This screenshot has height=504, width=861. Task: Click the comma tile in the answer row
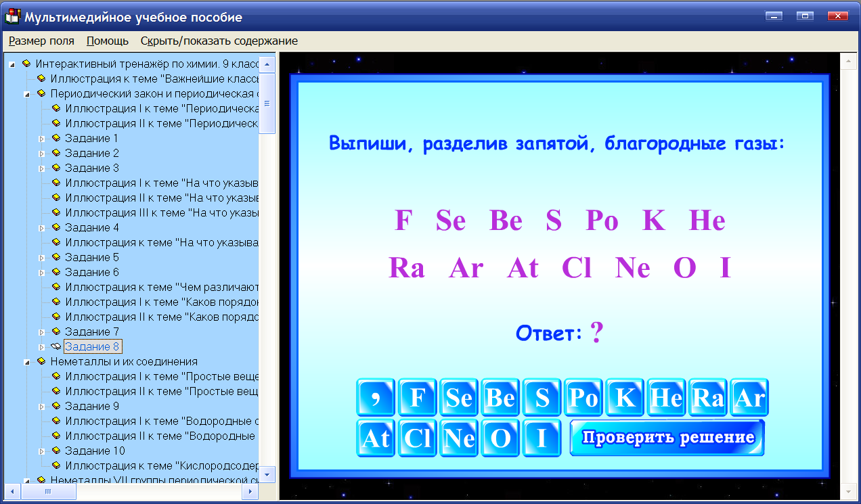coord(376,398)
